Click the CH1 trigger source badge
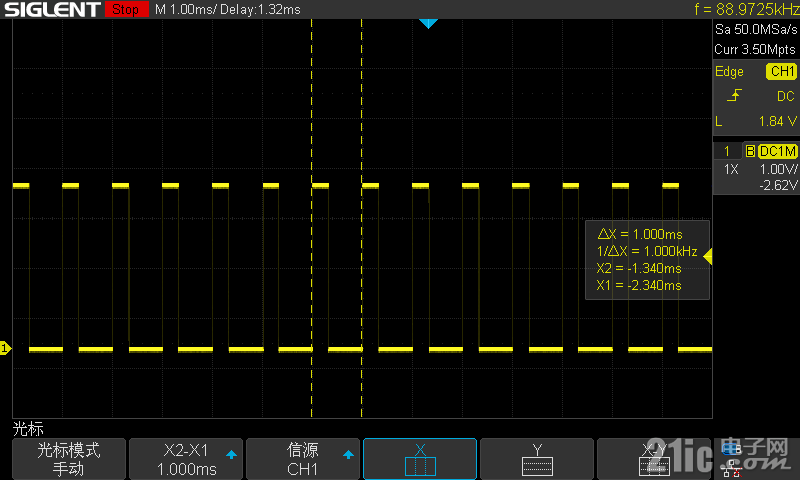 (781, 71)
